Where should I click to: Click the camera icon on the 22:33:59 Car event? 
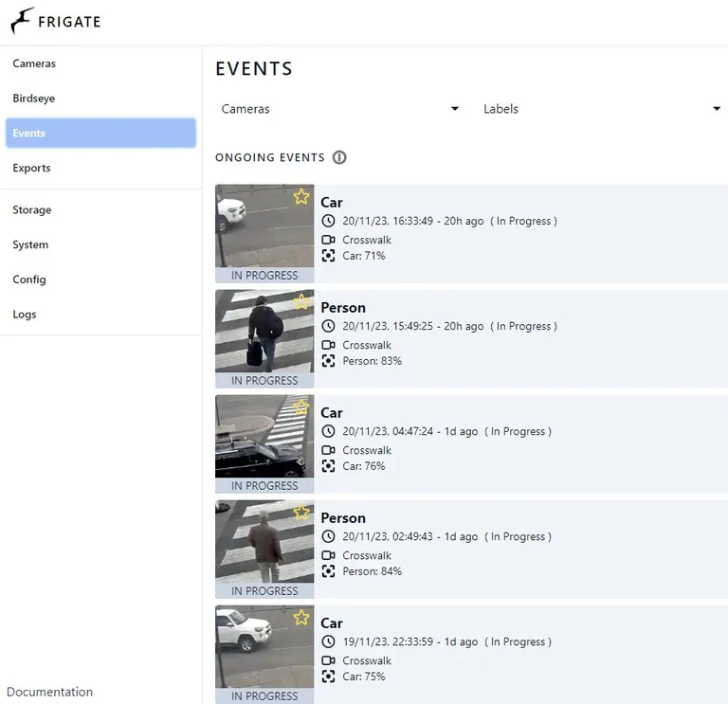pyautogui.click(x=329, y=660)
